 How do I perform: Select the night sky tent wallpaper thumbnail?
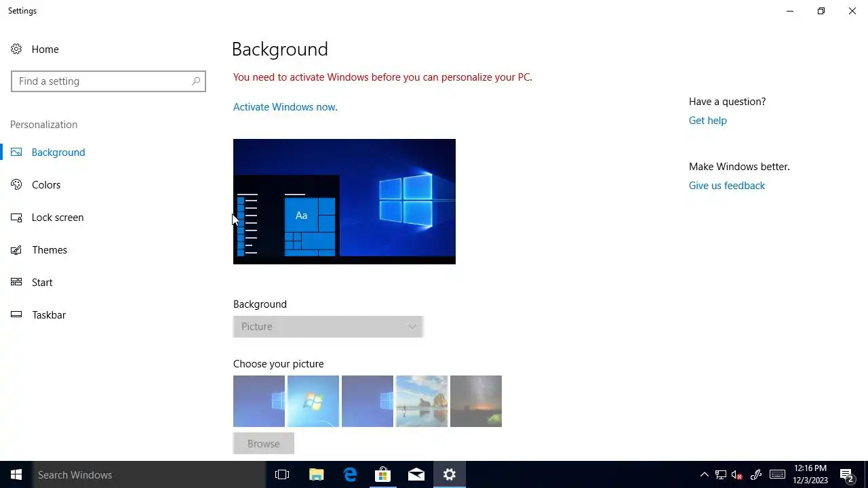point(476,401)
